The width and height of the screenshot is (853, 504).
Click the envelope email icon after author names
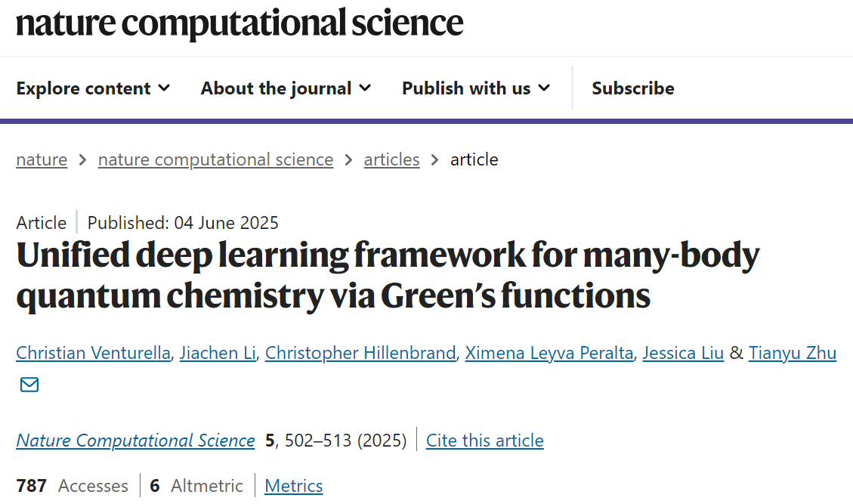click(x=29, y=385)
